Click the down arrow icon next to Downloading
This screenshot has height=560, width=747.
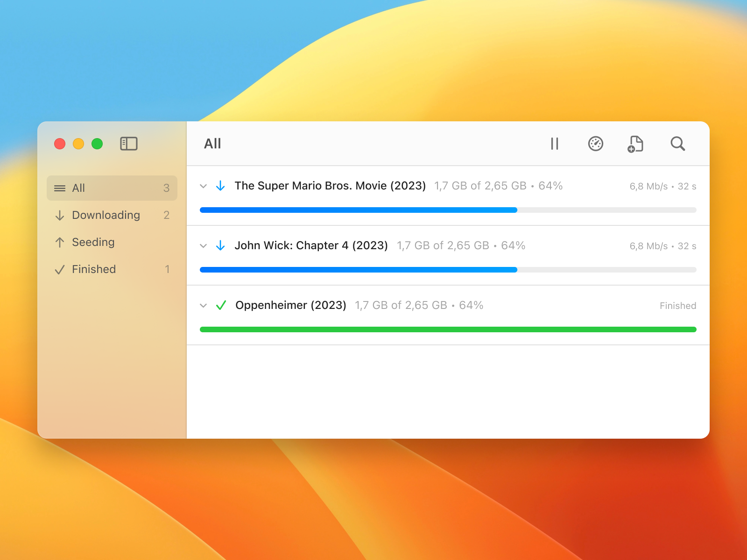tap(60, 215)
